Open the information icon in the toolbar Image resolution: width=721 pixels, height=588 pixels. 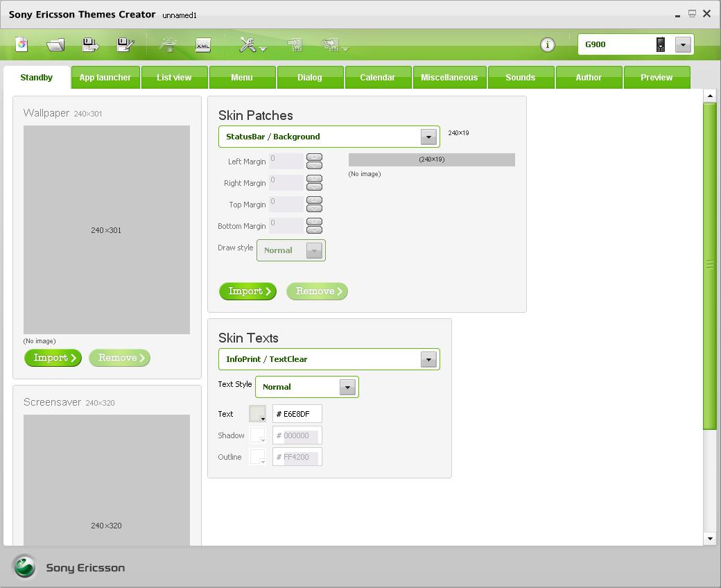tap(547, 44)
